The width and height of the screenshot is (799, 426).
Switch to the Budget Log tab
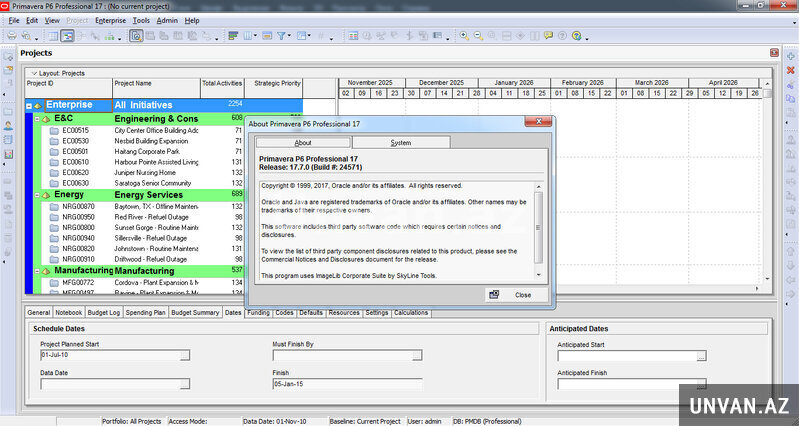(x=104, y=313)
